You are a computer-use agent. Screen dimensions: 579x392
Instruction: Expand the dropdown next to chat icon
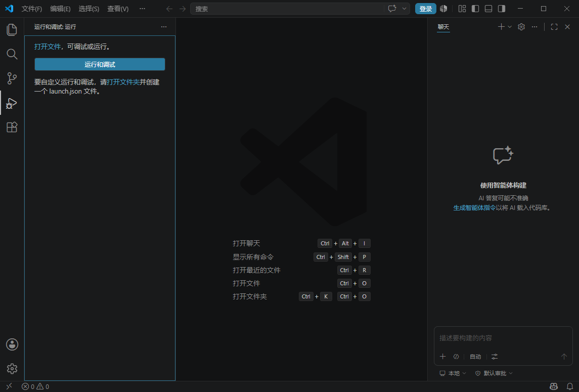405,9
